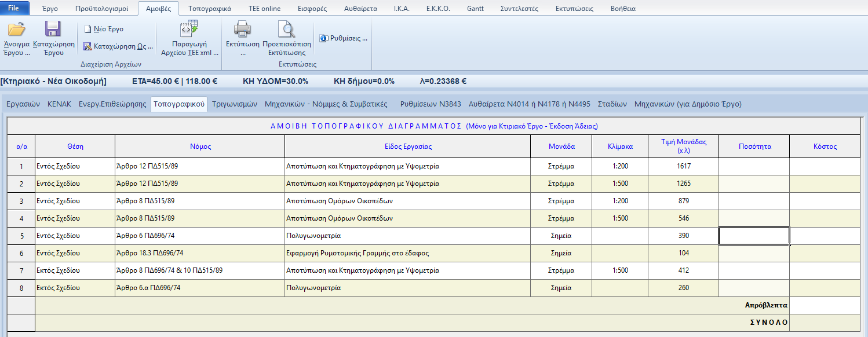Image resolution: width=868 pixels, height=337 pixels.
Task: Click the Ποσότητα column header
Action: coord(754,146)
